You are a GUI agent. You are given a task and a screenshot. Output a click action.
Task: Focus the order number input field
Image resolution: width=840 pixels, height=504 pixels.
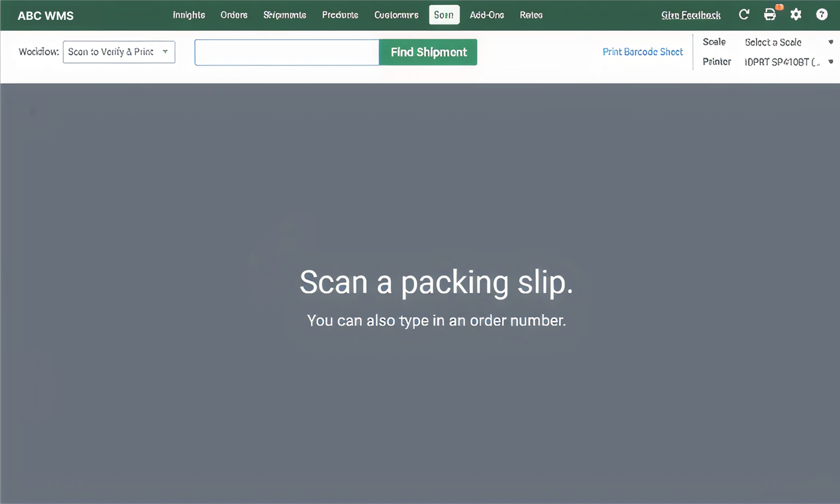287,52
